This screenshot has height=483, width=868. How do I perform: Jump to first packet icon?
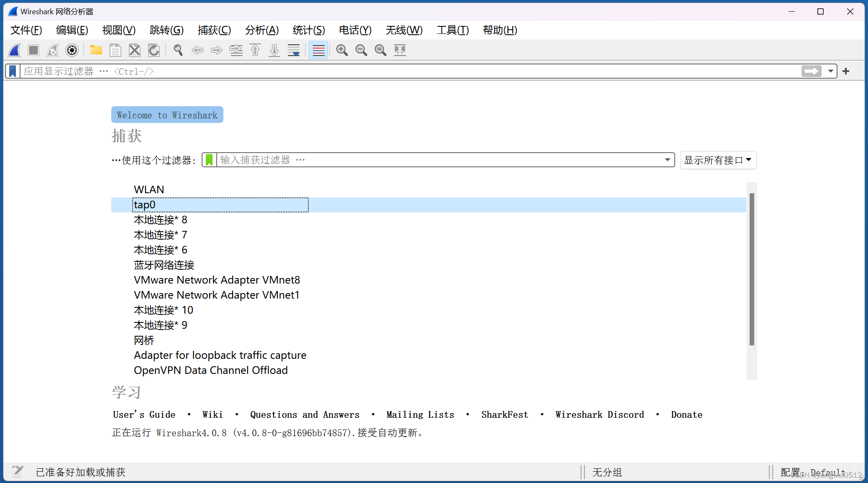[x=255, y=50]
